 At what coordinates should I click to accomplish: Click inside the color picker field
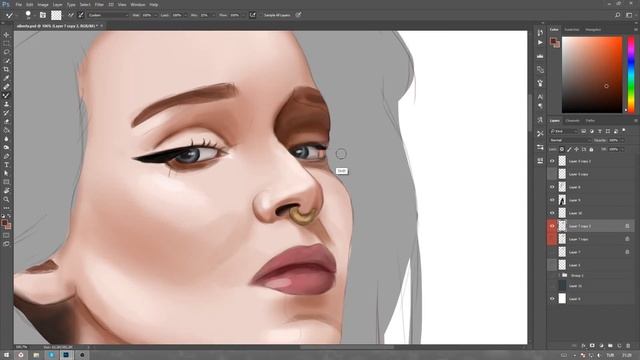tap(592, 75)
